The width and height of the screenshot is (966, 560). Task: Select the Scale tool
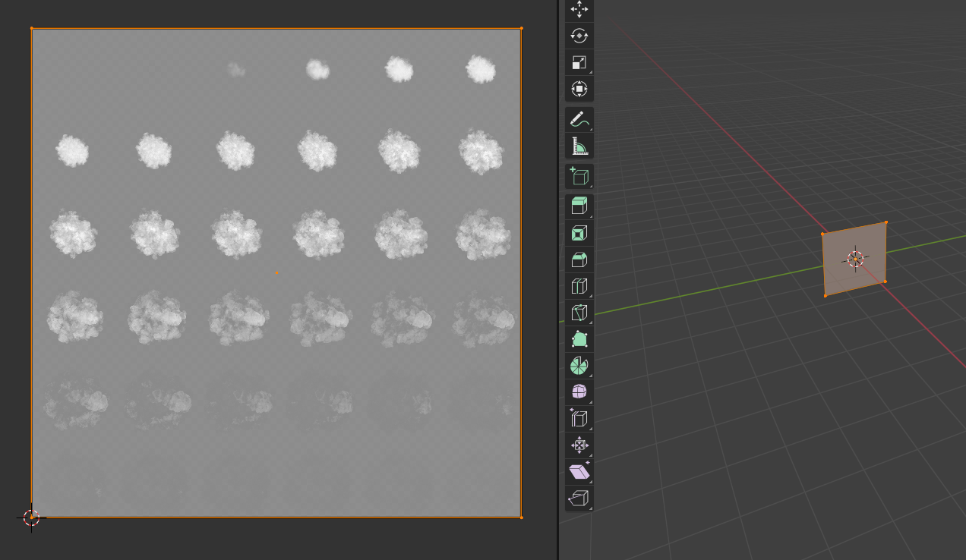(579, 62)
